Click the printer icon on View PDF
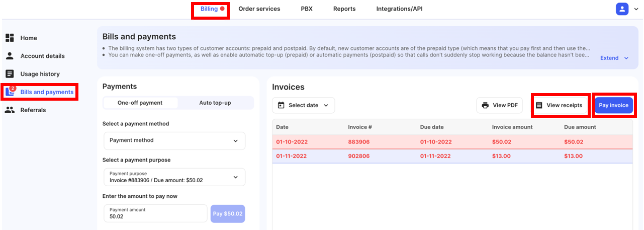Viewport: 644px width, 230px height. click(x=485, y=105)
